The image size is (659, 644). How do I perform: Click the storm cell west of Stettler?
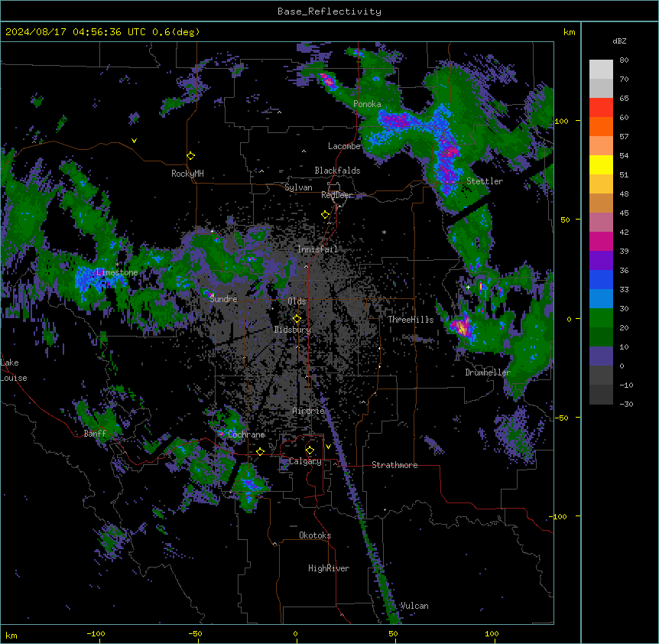(x=447, y=162)
